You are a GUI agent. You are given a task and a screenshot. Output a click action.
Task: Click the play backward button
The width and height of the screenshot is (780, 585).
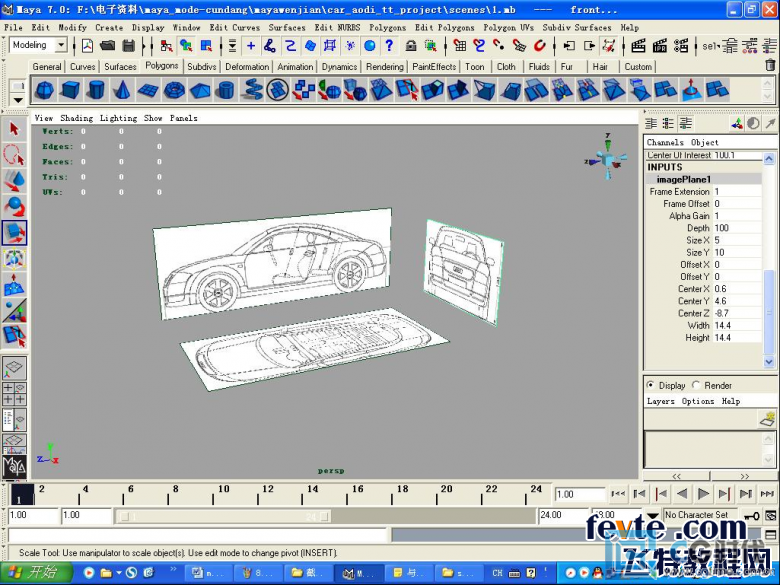point(682,493)
